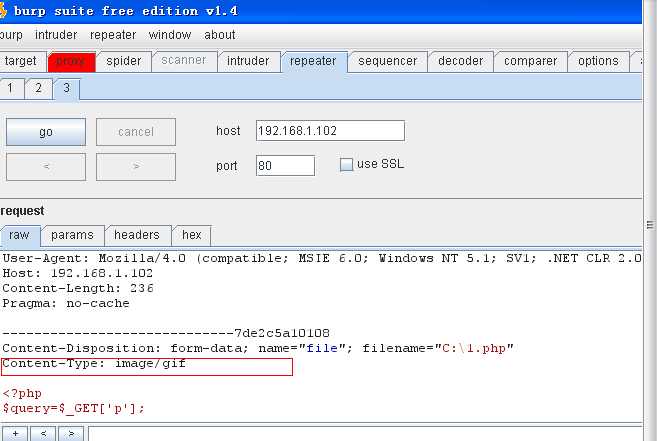Toggle the use SSL checkbox
The width and height of the screenshot is (657, 441).
click(347, 164)
